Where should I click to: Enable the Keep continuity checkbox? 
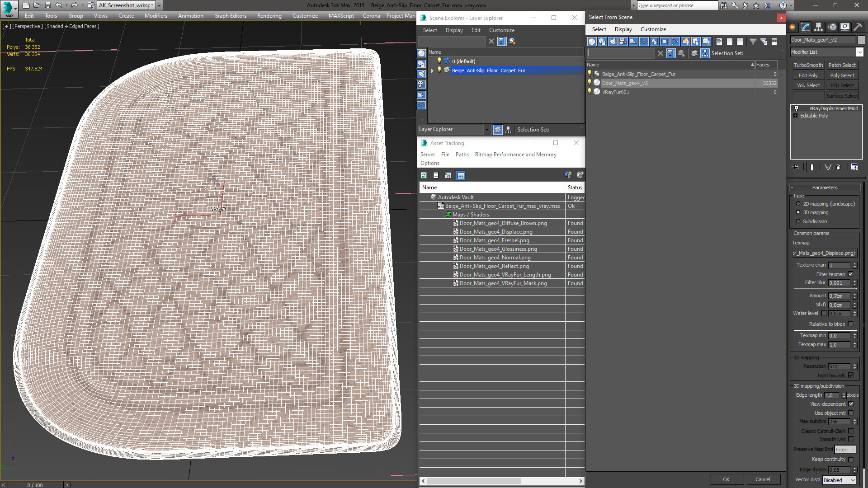pos(851,459)
